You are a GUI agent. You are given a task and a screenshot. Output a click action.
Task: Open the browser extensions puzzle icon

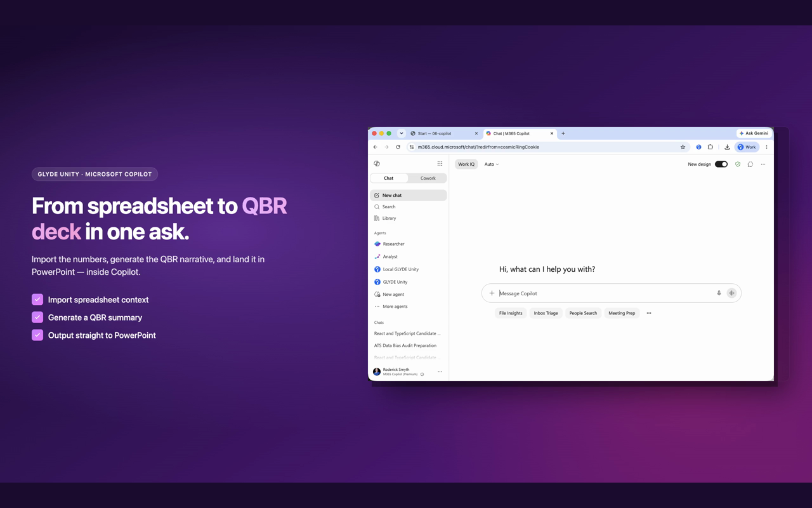point(710,147)
